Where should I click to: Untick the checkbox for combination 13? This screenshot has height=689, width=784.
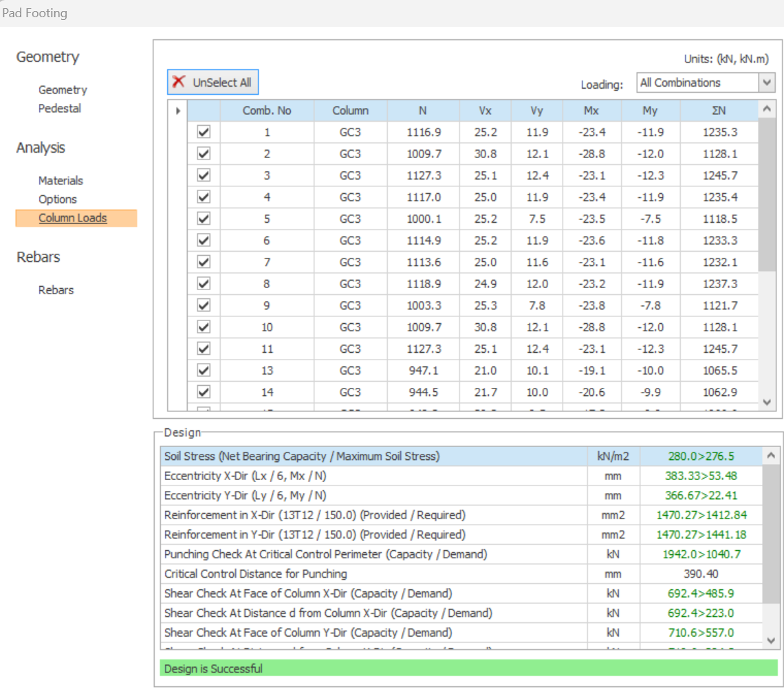tap(204, 370)
